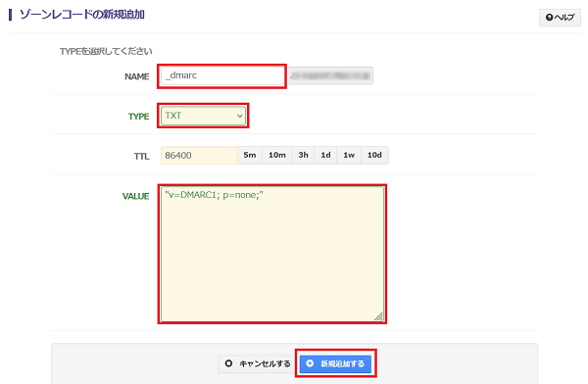This screenshot has height=384, width=588.
Task: Click the blue 新規追加する add button
Action: [x=335, y=363]
